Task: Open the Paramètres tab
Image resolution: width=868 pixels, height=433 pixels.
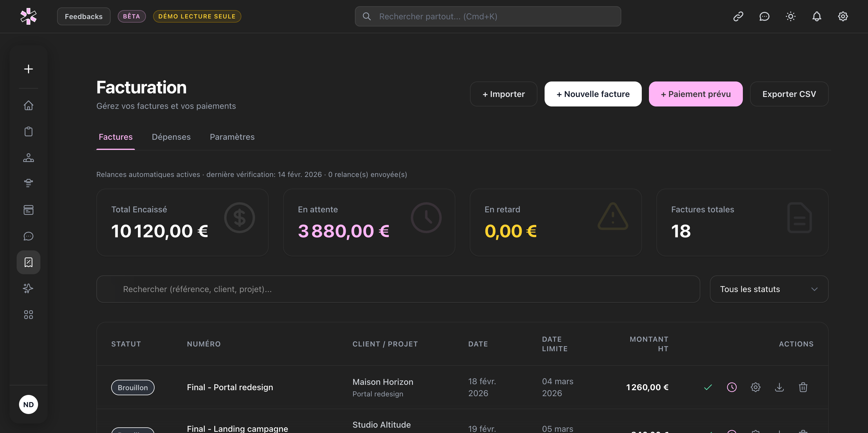Action: pos(232,137)
